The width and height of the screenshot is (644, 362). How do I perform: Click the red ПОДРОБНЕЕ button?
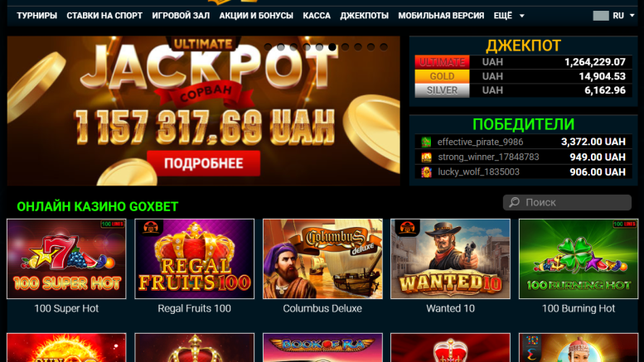203,163
